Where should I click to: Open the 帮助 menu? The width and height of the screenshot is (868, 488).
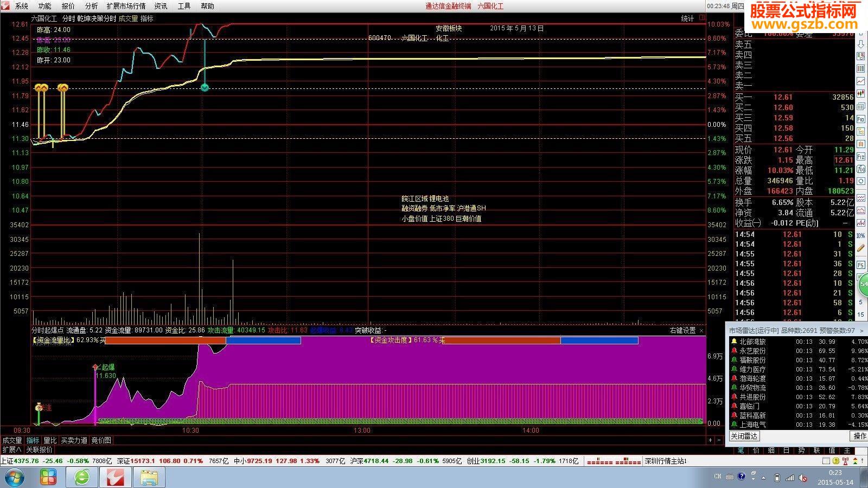coord(208,6)
